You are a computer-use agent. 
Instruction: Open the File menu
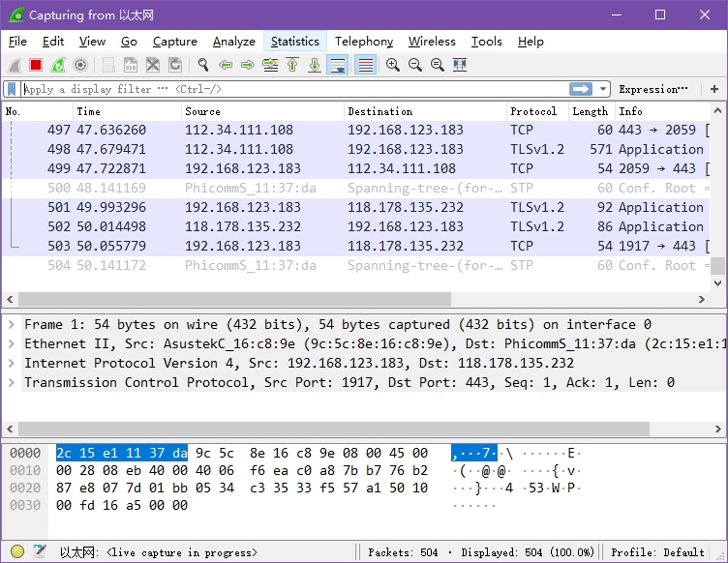[x=17, y=42]
